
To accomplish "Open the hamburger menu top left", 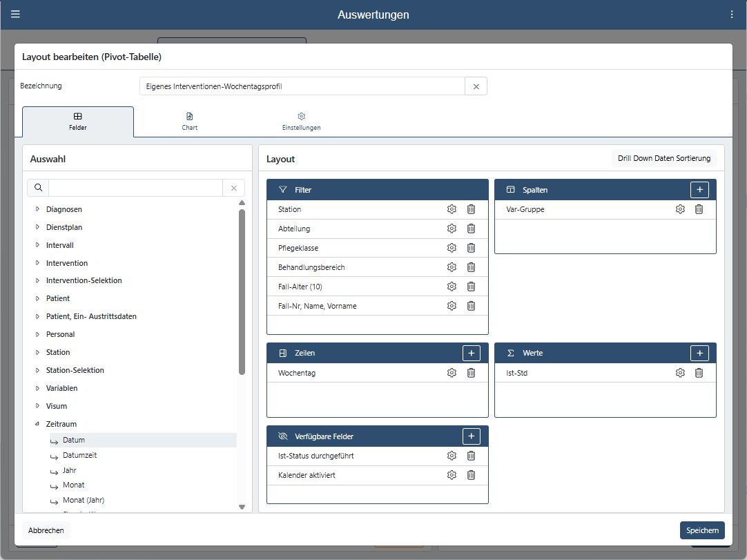I will [x=16, y=15].
